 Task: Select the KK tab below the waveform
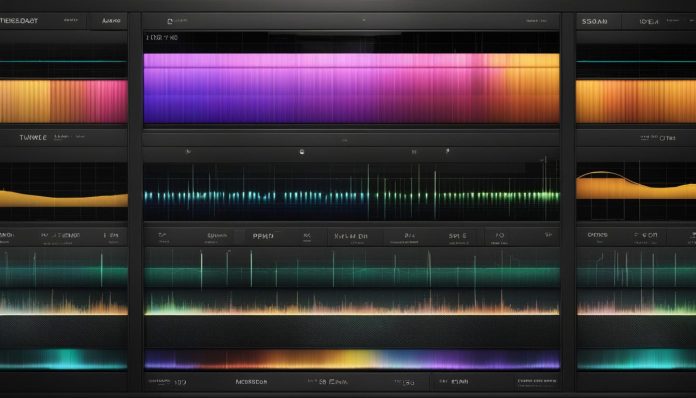pyautogui.click(x=307, y=236)
